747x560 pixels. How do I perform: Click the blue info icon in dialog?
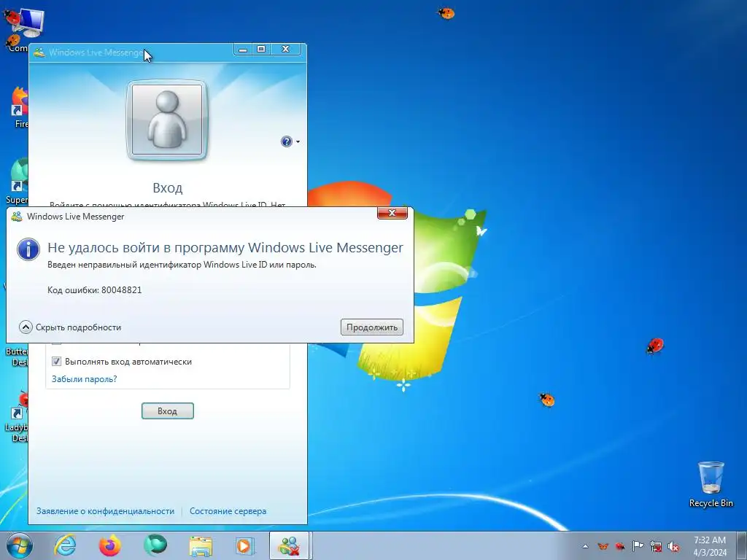pos(28,249)
